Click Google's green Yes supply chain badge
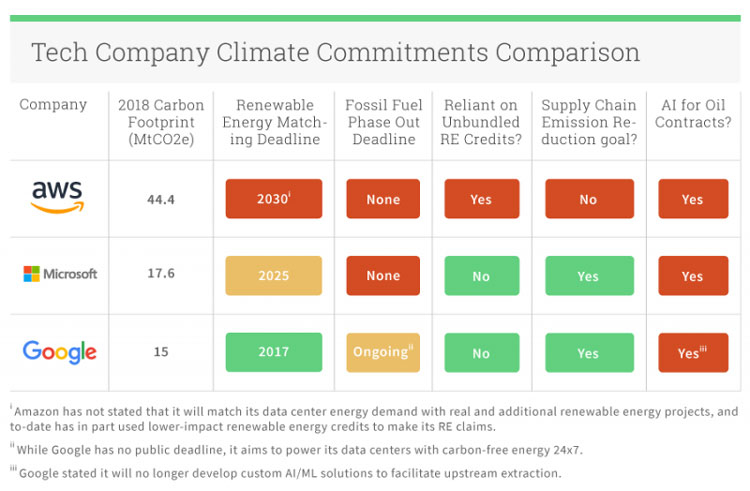The image size is (750, 491). coord(589,352)
